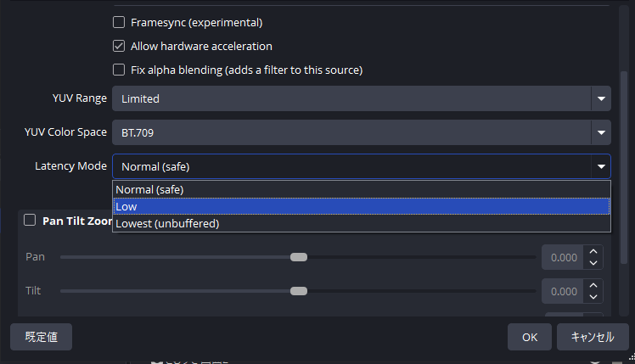Open the YUV Range dropdown

tap(361, 98)
